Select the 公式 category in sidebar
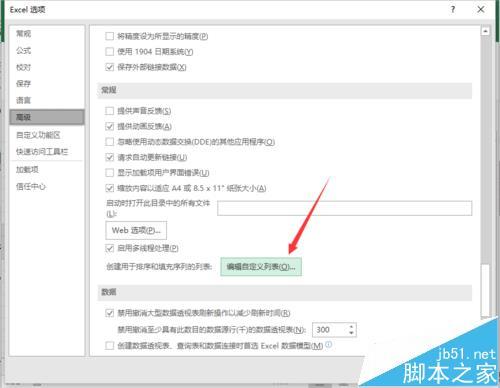 pyautogui.click(x=23, y=50)
